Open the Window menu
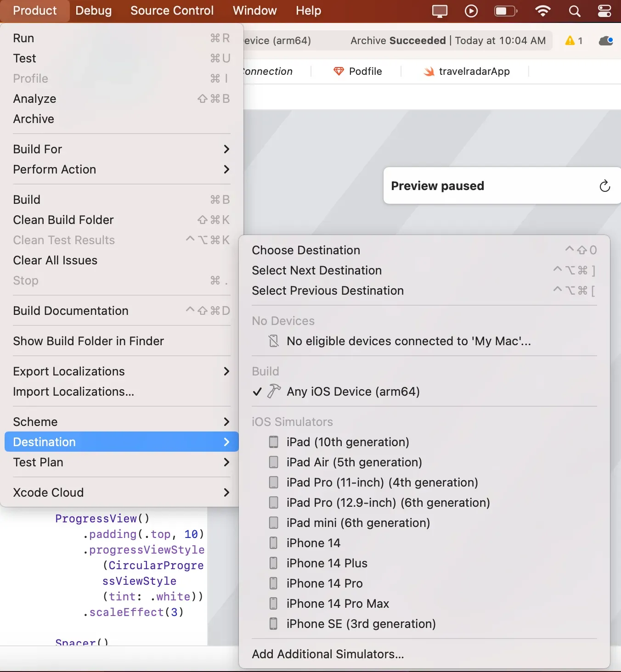This screenshot has width=621, height=672. coord(254,11)
